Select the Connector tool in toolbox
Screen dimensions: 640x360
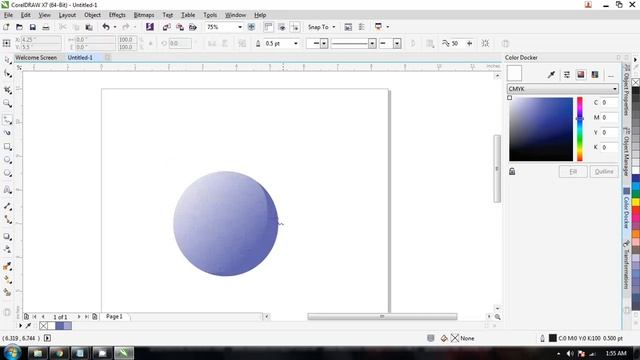pyautogui.click(x=7, y=220)
